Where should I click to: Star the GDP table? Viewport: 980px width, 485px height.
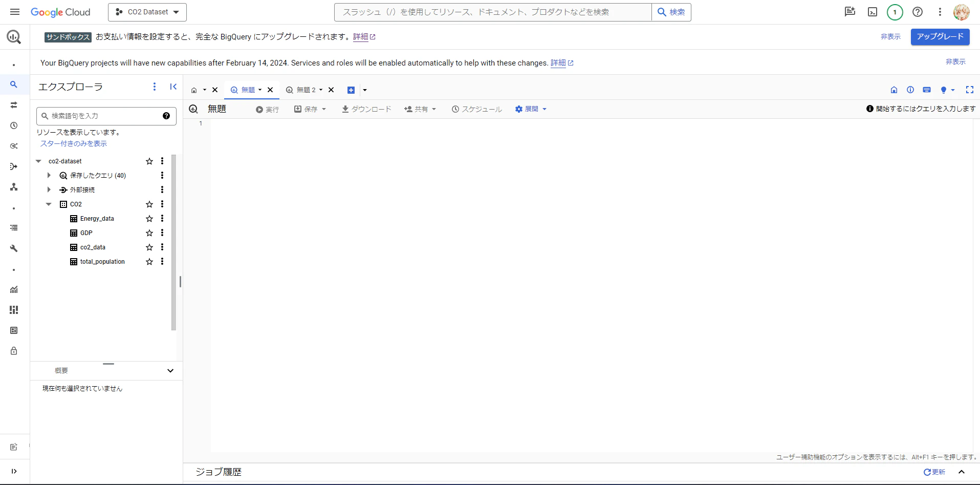149,233
